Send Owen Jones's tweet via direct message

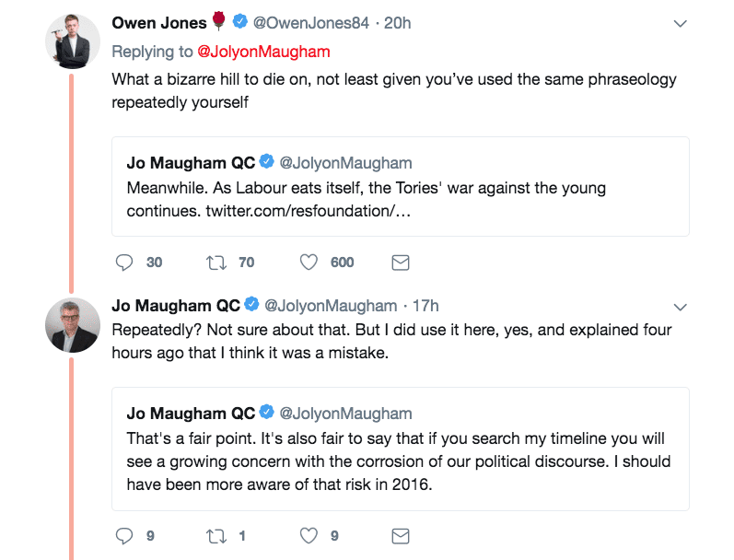(x=401, y=262)
